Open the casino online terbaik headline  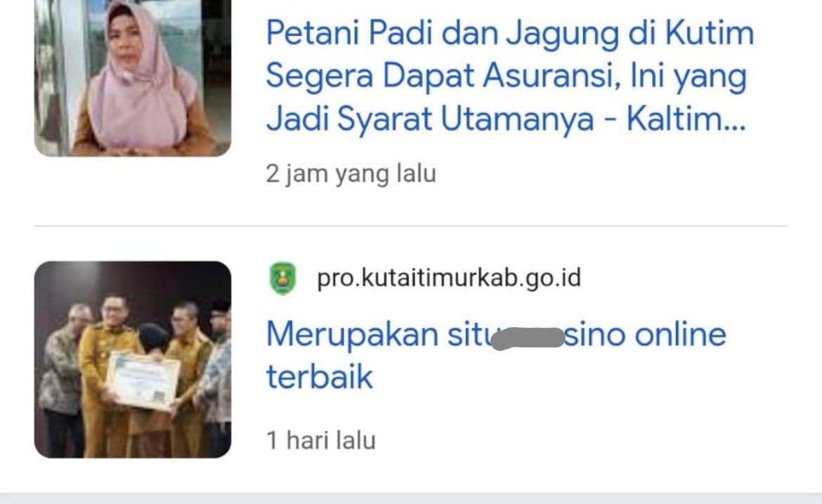(x=496, y=355)
